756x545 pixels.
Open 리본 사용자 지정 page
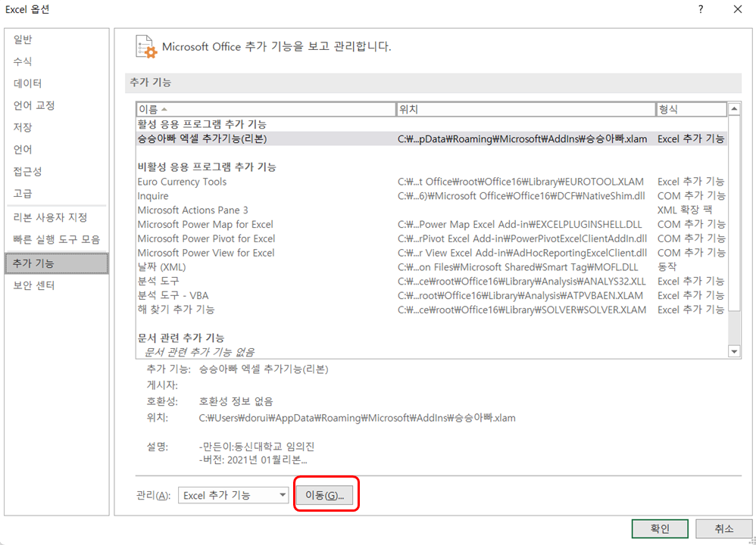(56, 217)
